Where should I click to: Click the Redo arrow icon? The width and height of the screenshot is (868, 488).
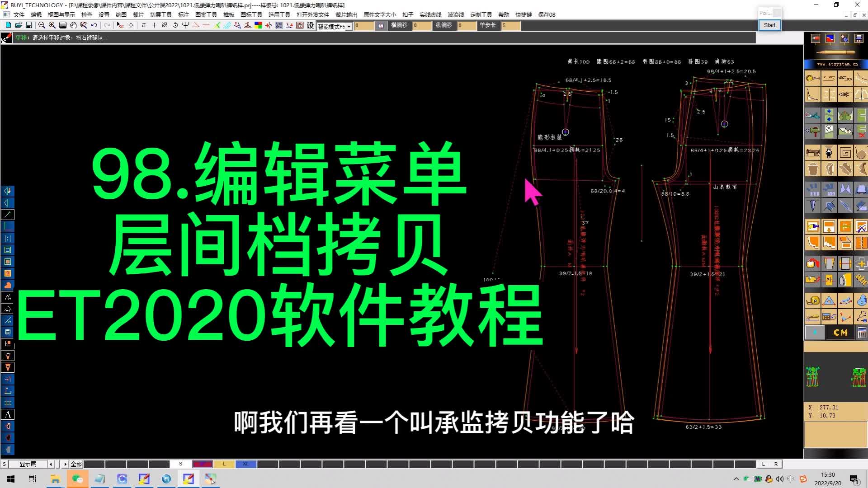(x=107, y=25)
